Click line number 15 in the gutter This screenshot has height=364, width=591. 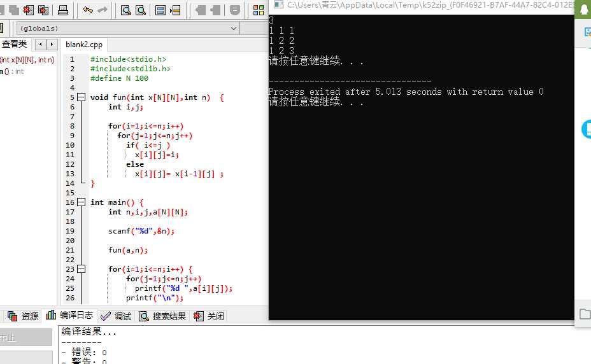click(70, 193)
